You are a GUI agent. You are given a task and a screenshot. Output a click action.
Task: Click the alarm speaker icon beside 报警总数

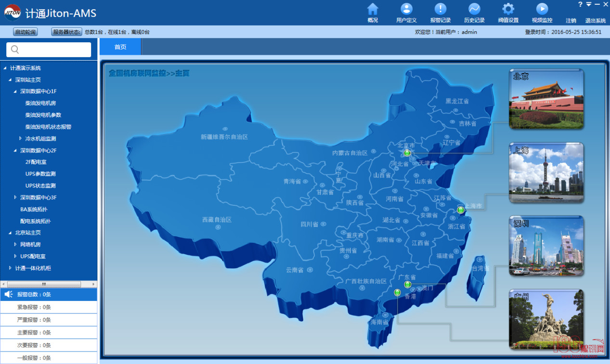(x=8, y=294)
